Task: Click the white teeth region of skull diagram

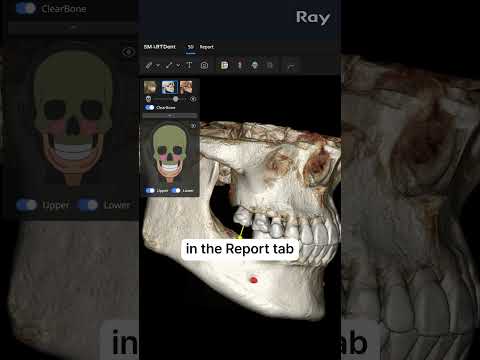Action: pyautogui.click(x=170, y=167)
